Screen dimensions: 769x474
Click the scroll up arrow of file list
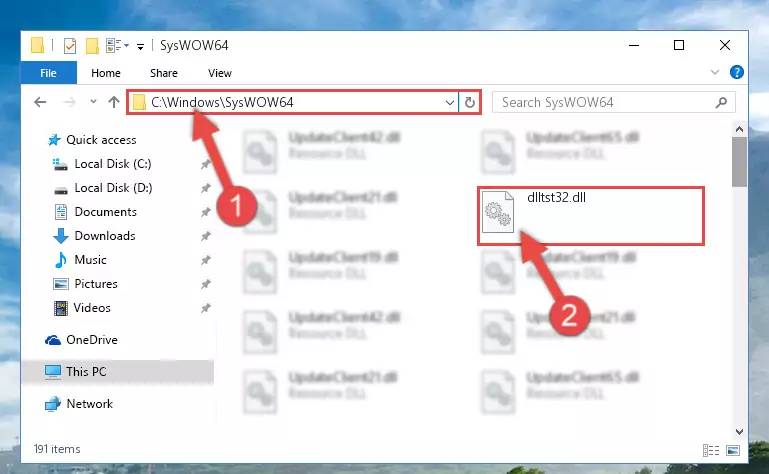click(x=739, y=130)
